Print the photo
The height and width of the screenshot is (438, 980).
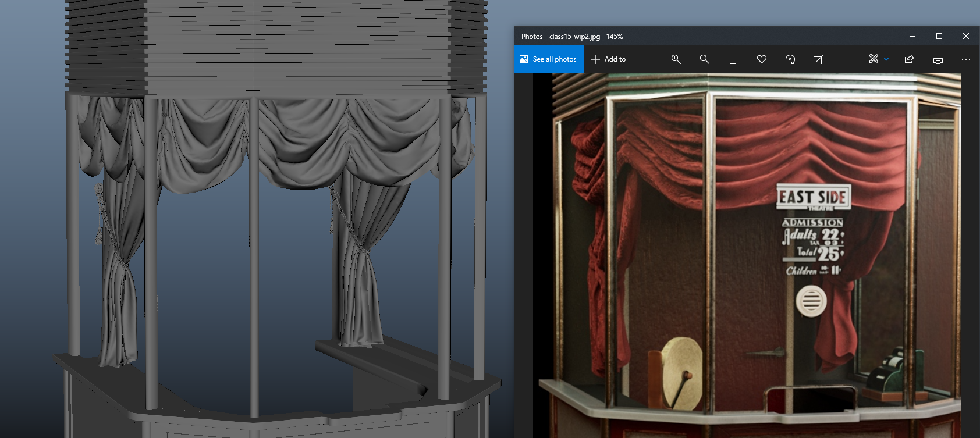click(x=938, y=59)
